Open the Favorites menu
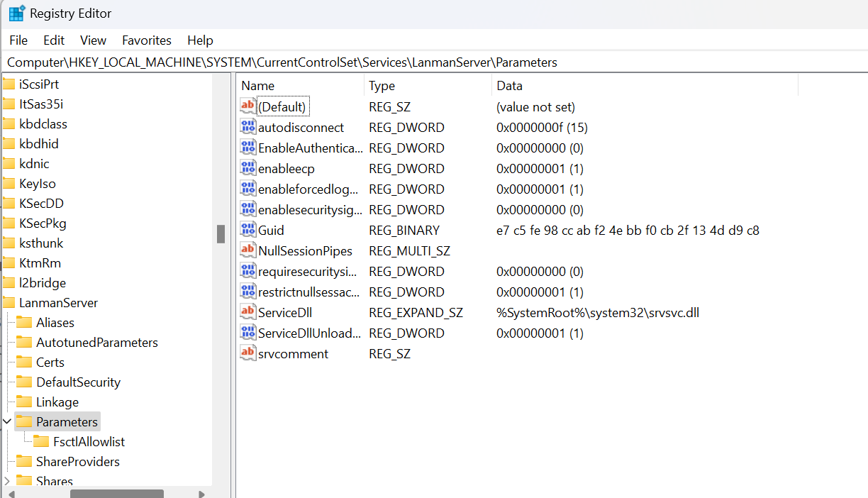The width and height of the screenshot is (868, 498). click(147, 40)
